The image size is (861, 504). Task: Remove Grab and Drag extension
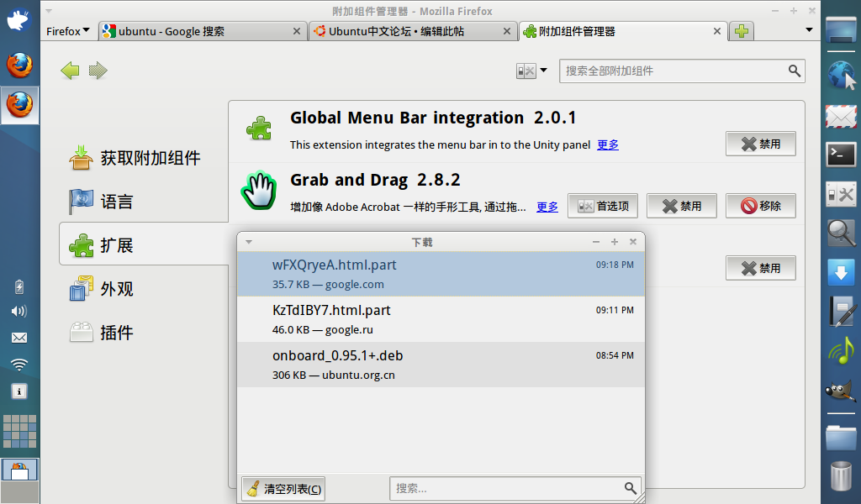pyautogui.click(x=760, y=206)
